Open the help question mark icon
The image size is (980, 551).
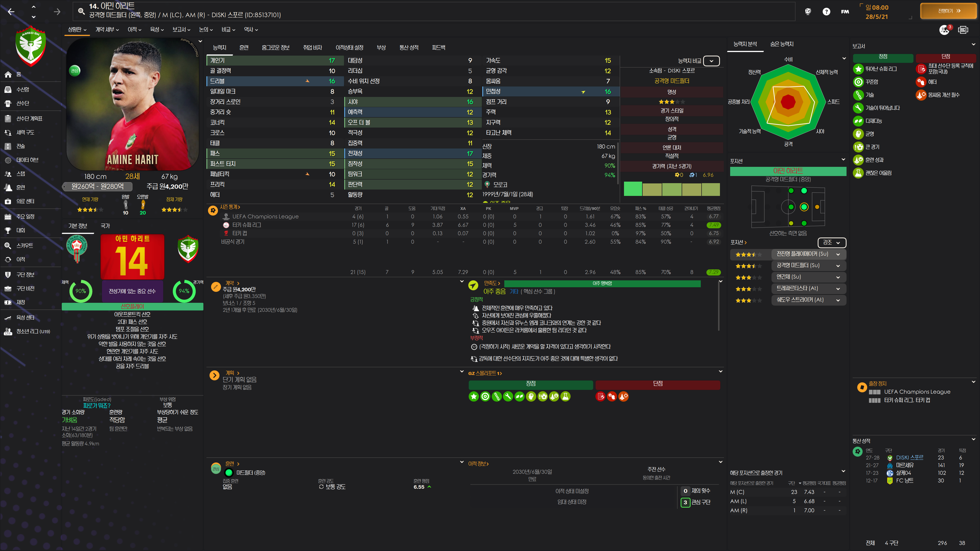click(x=826, y=12)
